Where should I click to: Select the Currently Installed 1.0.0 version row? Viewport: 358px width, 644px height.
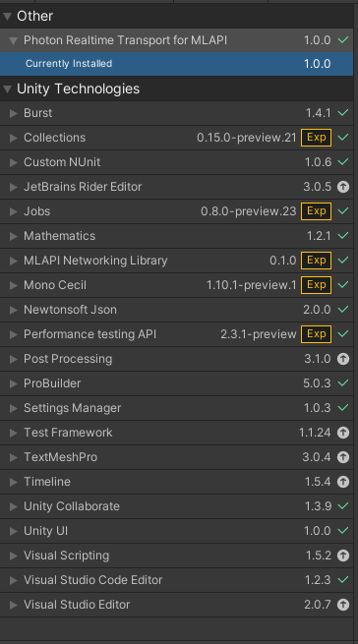pyautogui.click(x=176, y=64)
